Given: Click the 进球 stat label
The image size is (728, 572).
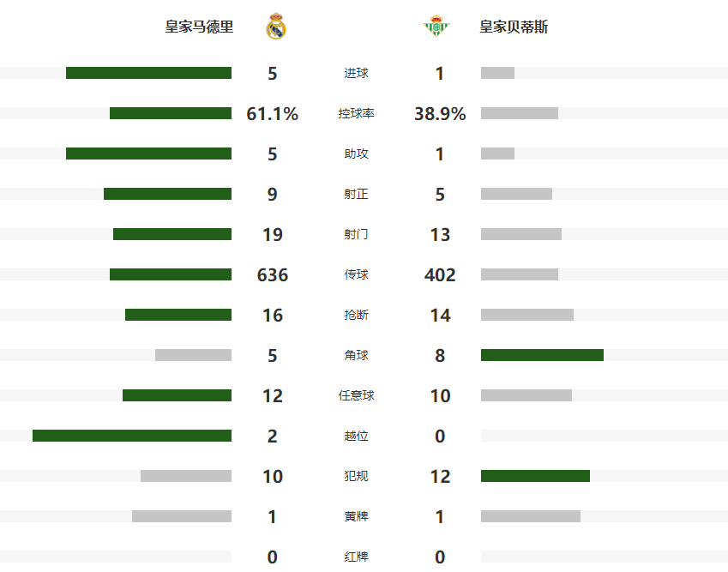Looking at the screenshot, I should point(356,73).
